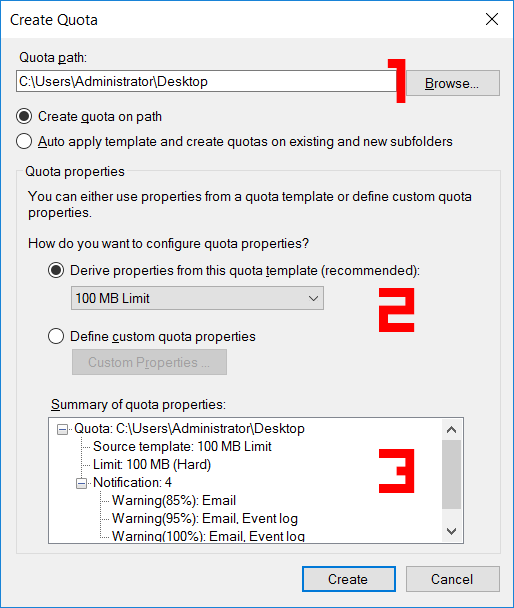The image size is (514, 608).
Task: Select Warning(95%): Email, Event log entry
Action: (x=205, y=518)
